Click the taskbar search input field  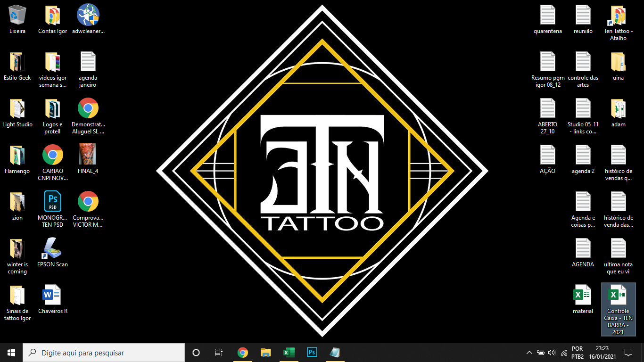pos(104,353)
